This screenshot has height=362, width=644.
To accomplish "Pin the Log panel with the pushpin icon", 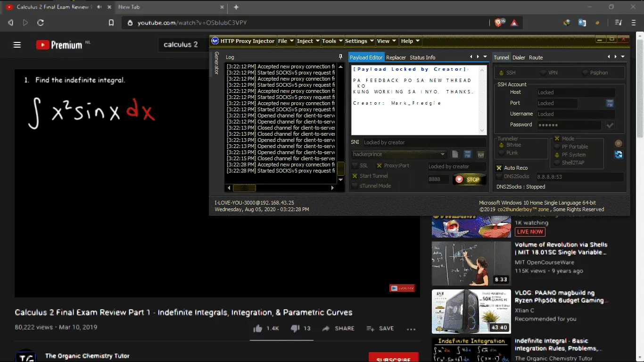I will click(x=341, y=57).
